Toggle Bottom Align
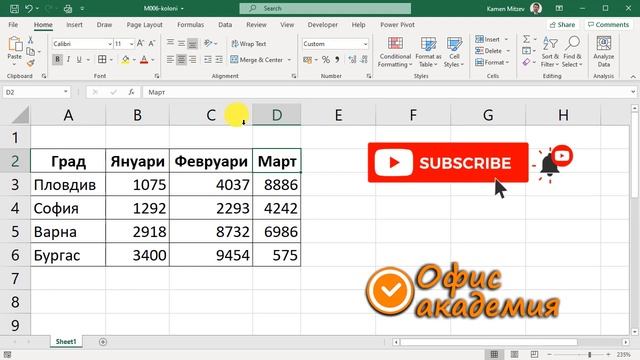The width and height of the screenshot is (640, 360). (x=192, y=43)
